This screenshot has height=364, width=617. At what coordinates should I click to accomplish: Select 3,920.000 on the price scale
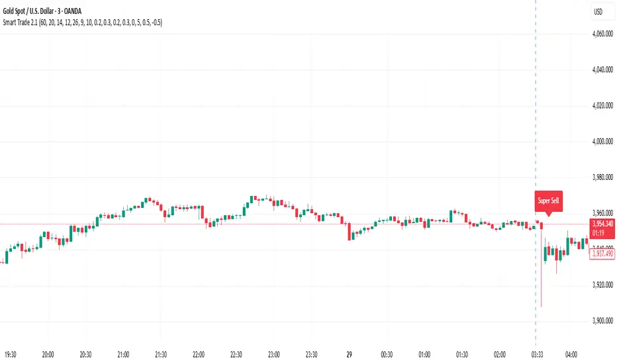(602, 285)
